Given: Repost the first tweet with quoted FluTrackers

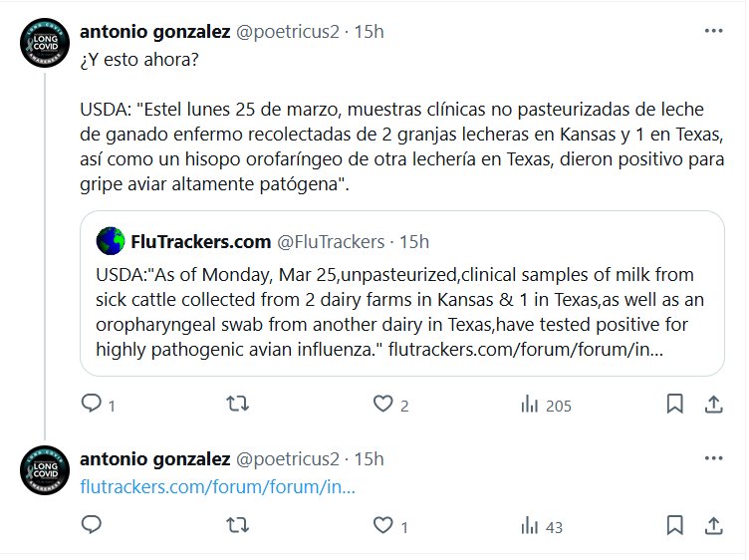Looking at the screenshot, I should pos(238,405).
